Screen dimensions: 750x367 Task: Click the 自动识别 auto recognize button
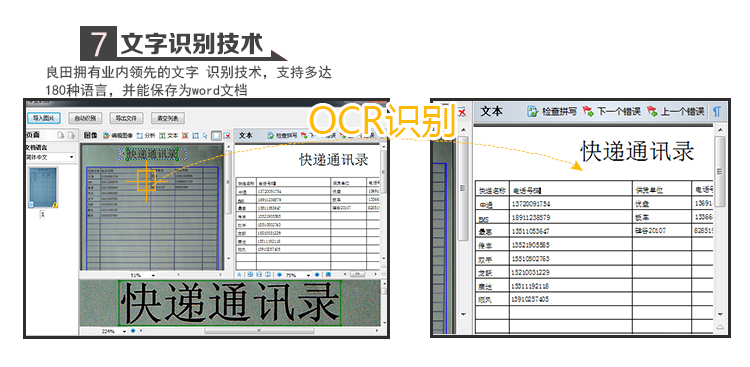pos(85,118)
